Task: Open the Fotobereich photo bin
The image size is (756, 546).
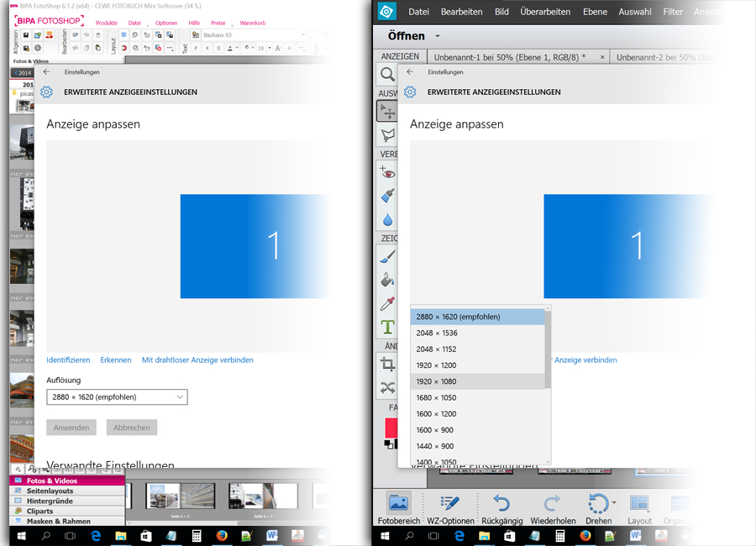Action: [x=399, y=508]
